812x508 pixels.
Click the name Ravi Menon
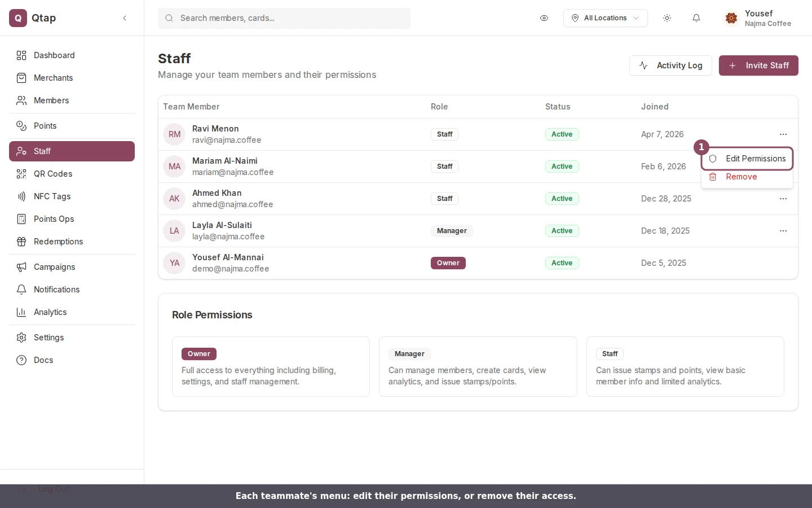tap(215, 129)
